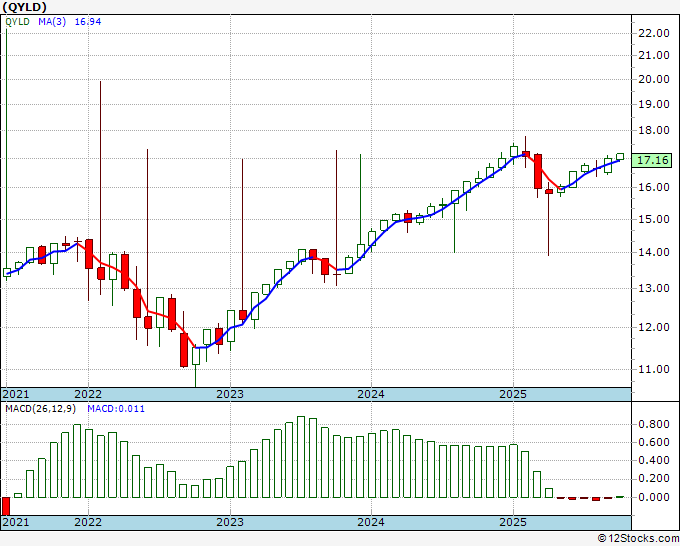The width and height of the screenshot is (680, 546).
Task: Select the 22.00 price axis label
Action: (654, 33)
